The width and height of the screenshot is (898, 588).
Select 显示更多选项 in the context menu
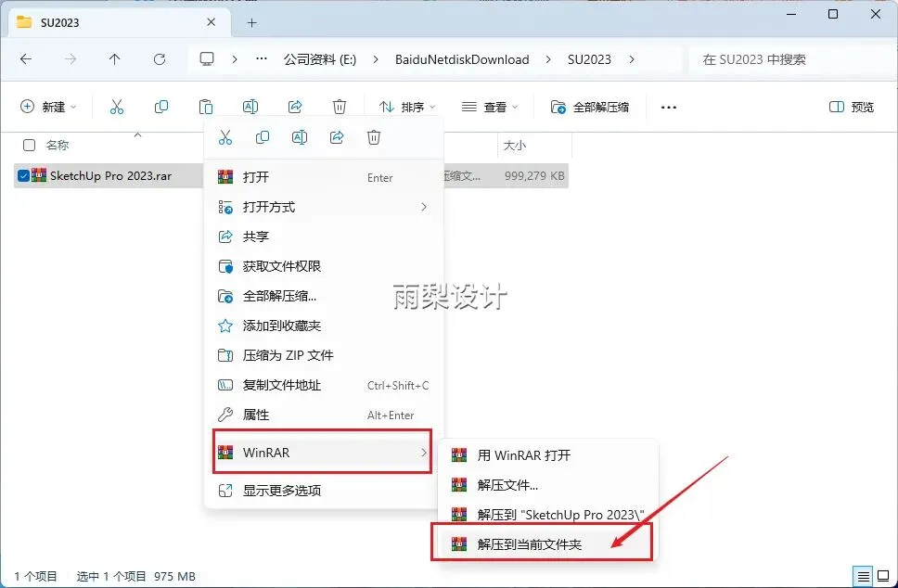[x=323, y=491]
